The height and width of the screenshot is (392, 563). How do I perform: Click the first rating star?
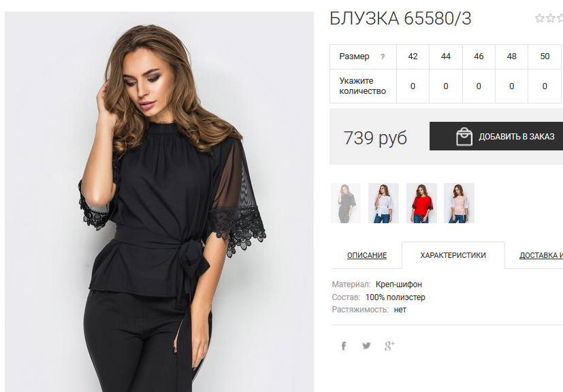[539, 18]
